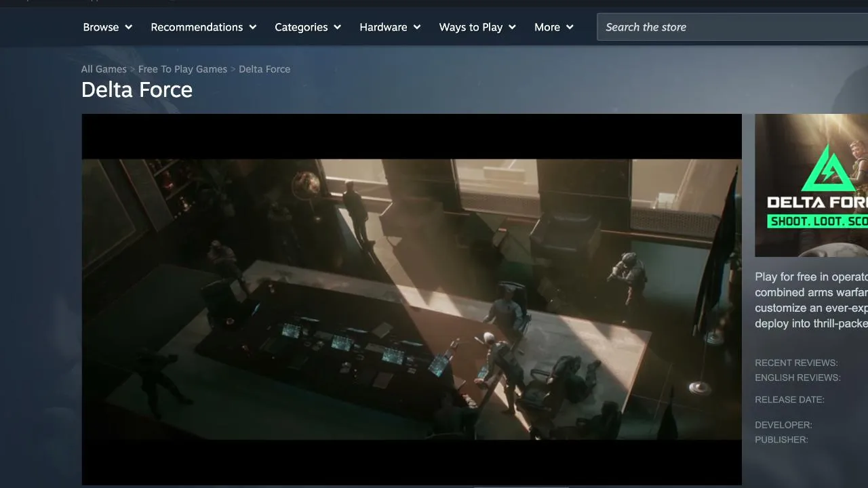This screenshot has height=488, width=868.
Task: Expand the Hardware dropdown
Action: 390,27
